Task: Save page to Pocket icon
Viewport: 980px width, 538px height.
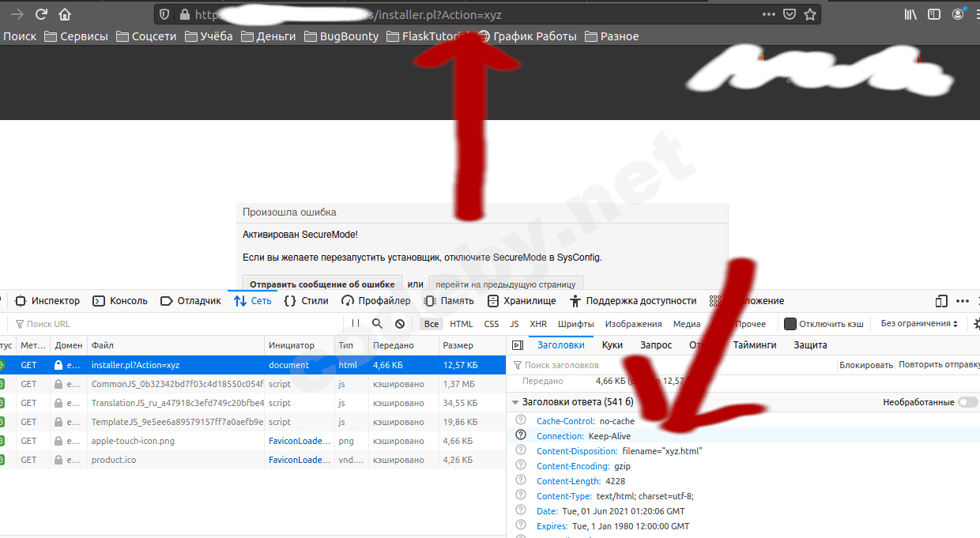Action: (x=790, y=14)
